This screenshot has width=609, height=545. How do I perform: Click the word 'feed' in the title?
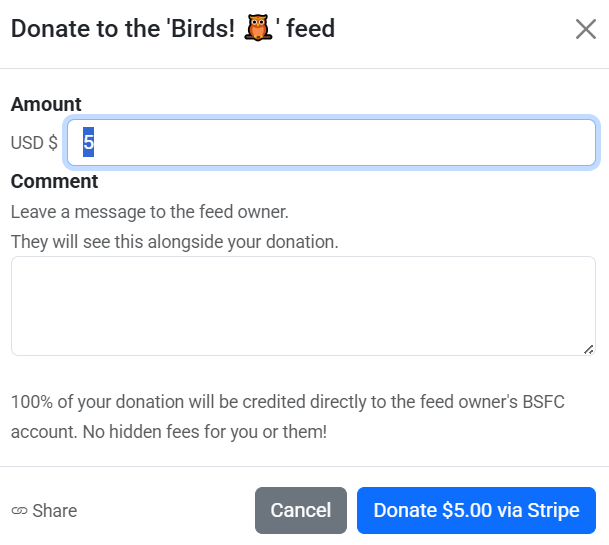point(310,29)
